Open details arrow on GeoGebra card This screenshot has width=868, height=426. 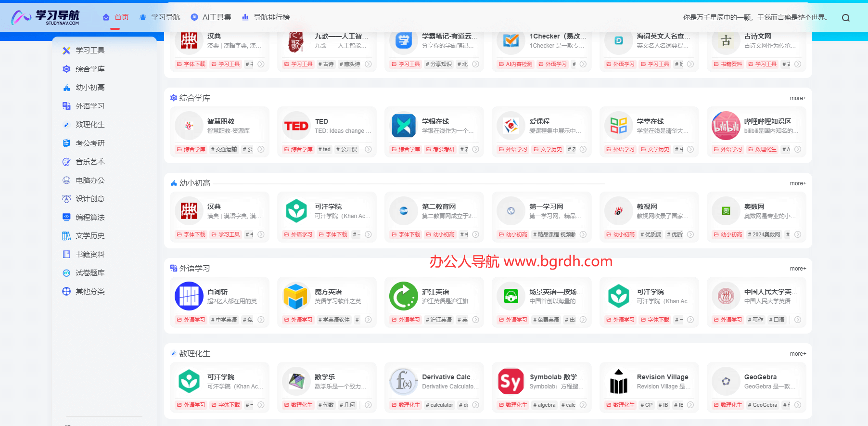(797, 405)
